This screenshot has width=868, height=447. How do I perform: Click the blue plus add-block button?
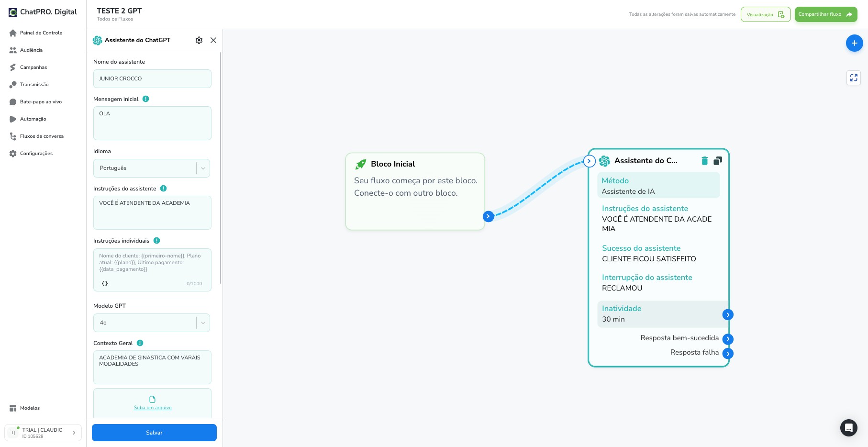tap(854, 43)
